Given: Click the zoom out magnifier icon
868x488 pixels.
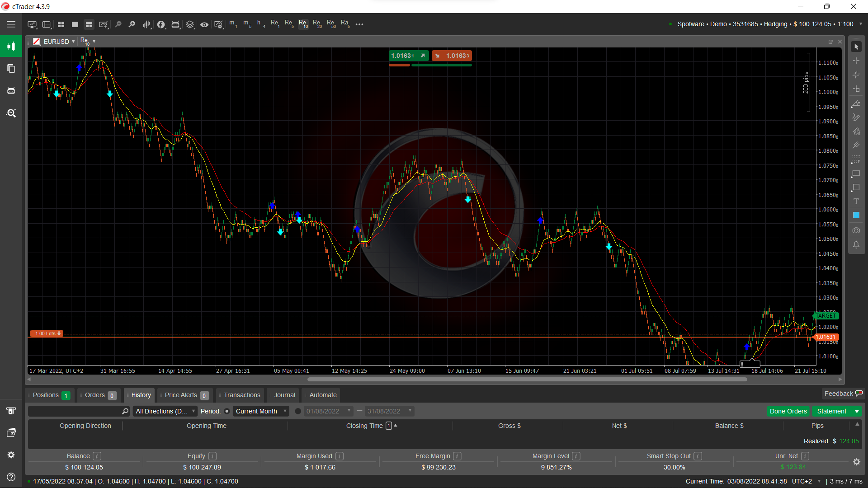Looking at the screenshot, I should click(x=118, y=24).
